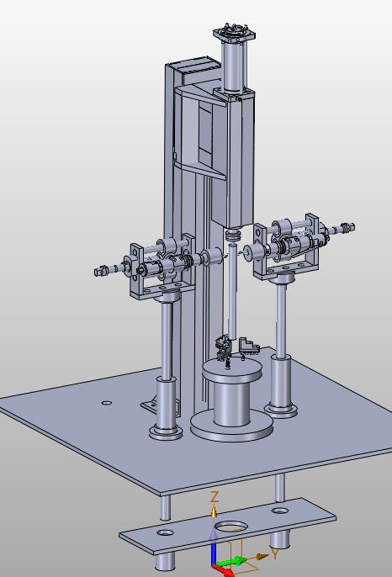Pick the left horizontal roller assembly
The width and height of the screenshot is (392, 577).
tap(158, 265)
